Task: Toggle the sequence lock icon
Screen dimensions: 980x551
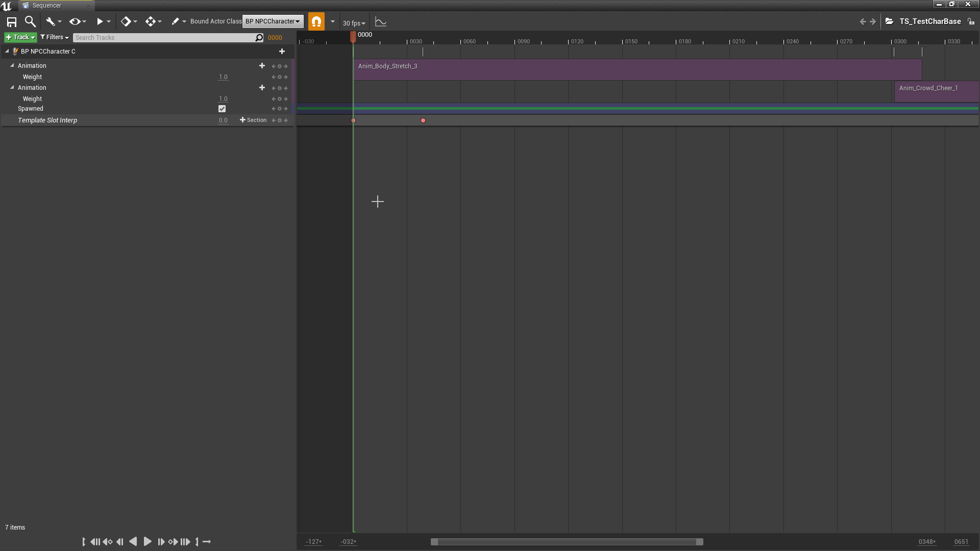Action: 971,21
